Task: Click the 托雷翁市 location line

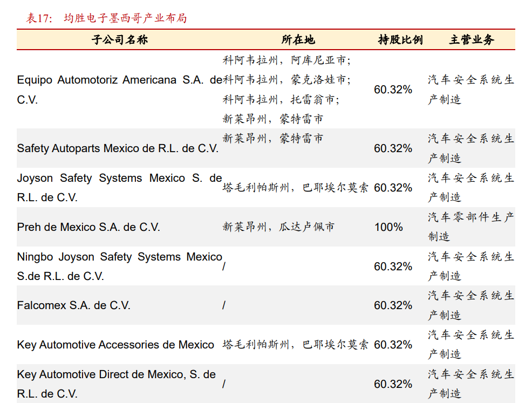Action: (281, 99)
